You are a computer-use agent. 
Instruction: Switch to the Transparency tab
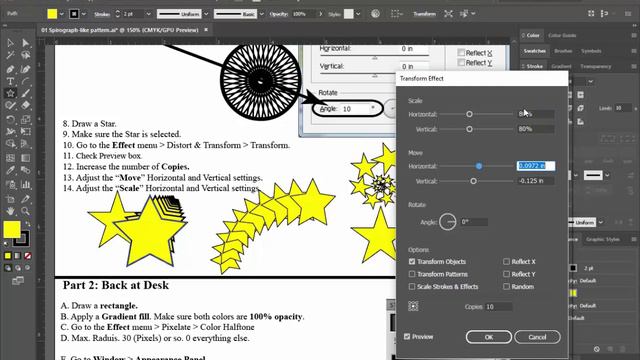click(596, 66)
